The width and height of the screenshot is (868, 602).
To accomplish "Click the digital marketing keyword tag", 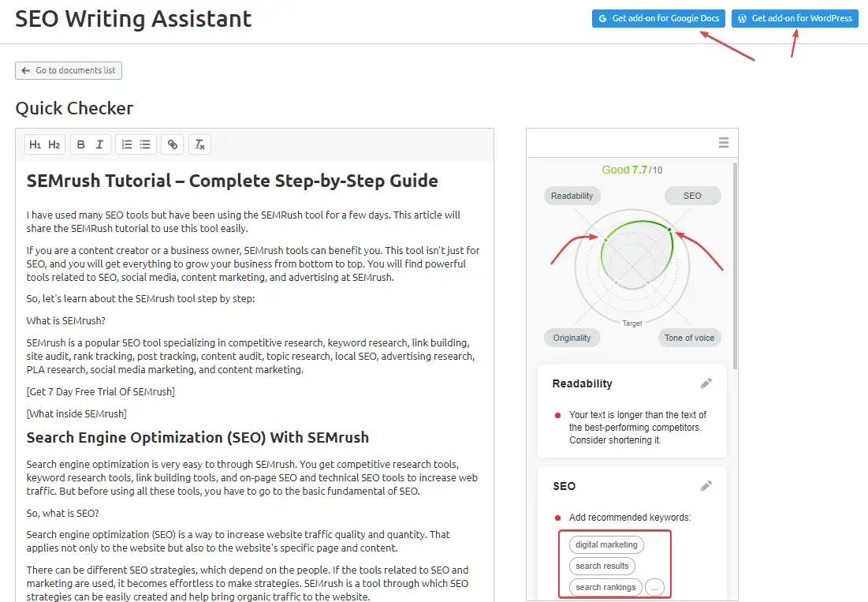I will click(x=606, y=544).
